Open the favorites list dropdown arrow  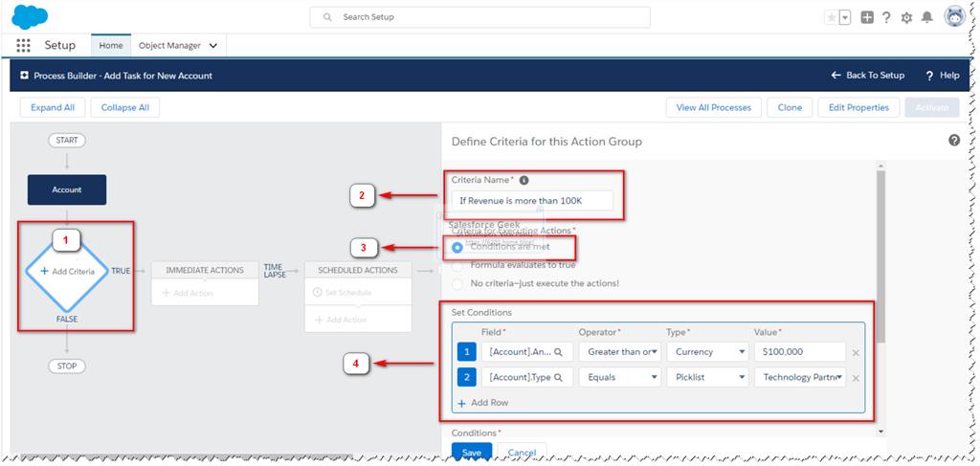[x=845, y=17]
